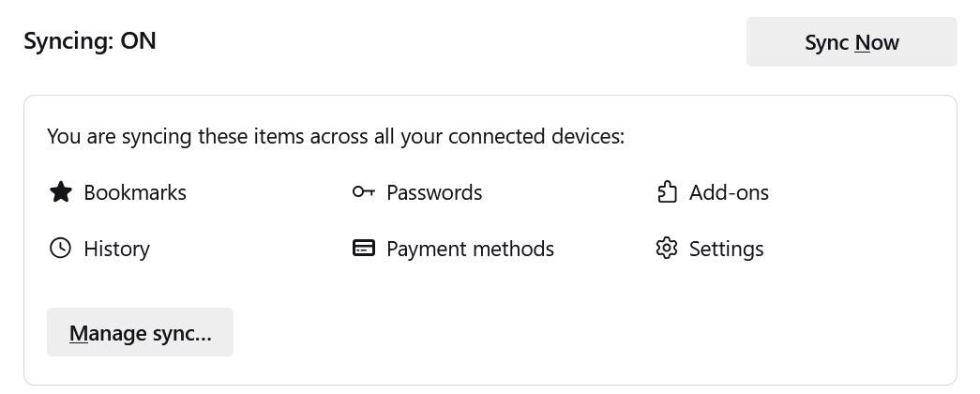
Task: Select the Payment methods text label
Action: (470, 249)
